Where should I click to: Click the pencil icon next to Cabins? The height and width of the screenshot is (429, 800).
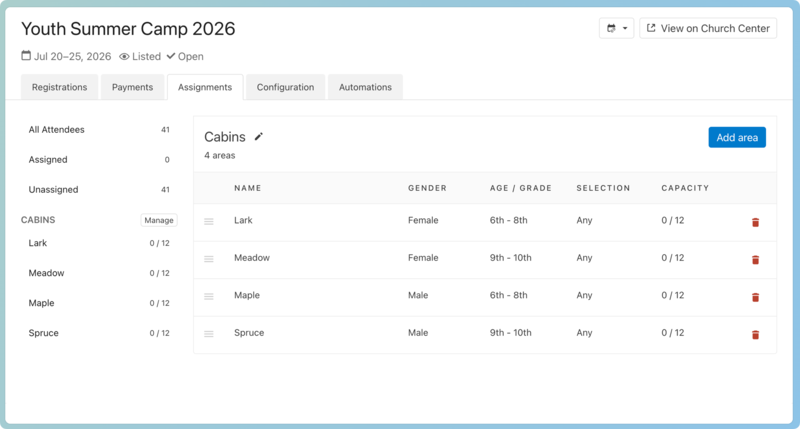(259, 137)
